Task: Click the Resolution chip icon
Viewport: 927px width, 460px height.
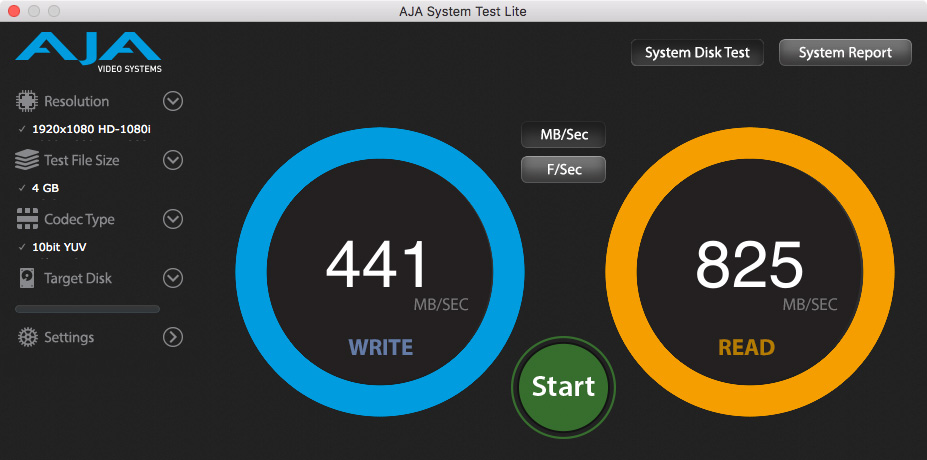Action: [27, 101]
